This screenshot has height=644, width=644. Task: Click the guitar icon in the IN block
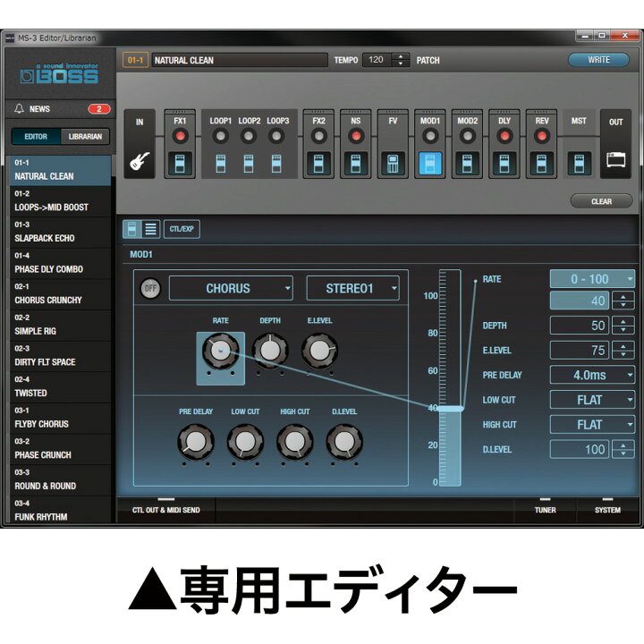pos(140,161)
